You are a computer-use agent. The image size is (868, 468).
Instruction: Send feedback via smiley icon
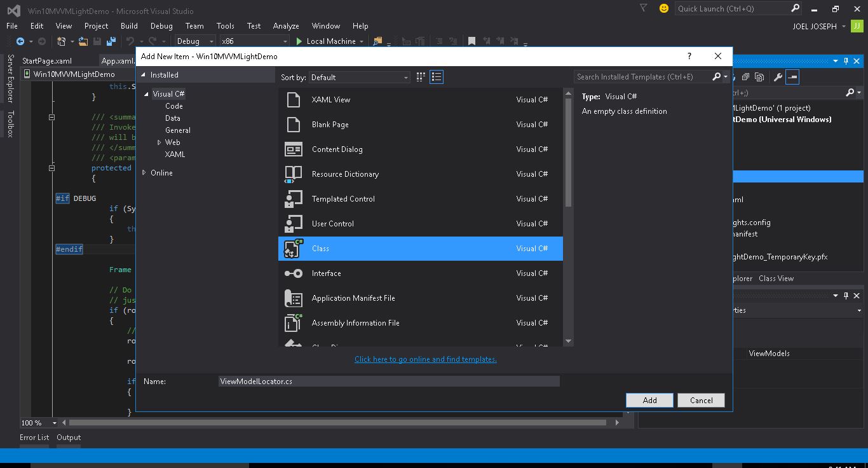click(664, 8)
